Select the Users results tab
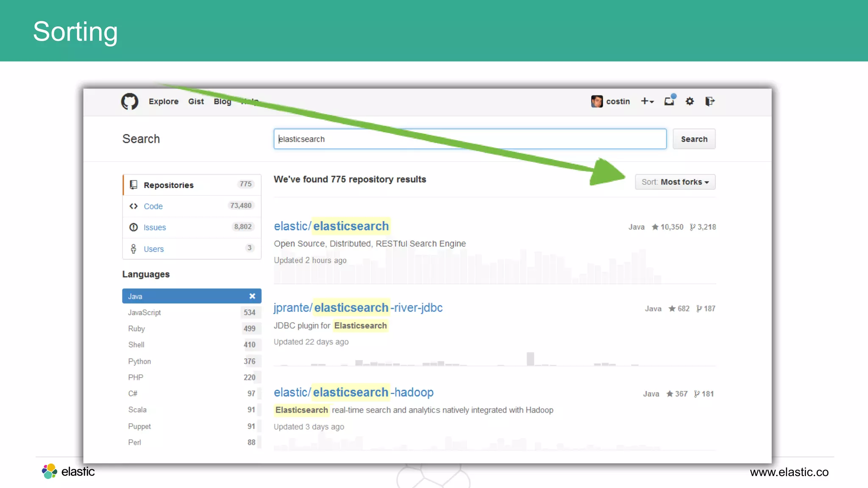Image resolution: width=868 pixels, height=488 pixels. [x=192, y=249]
